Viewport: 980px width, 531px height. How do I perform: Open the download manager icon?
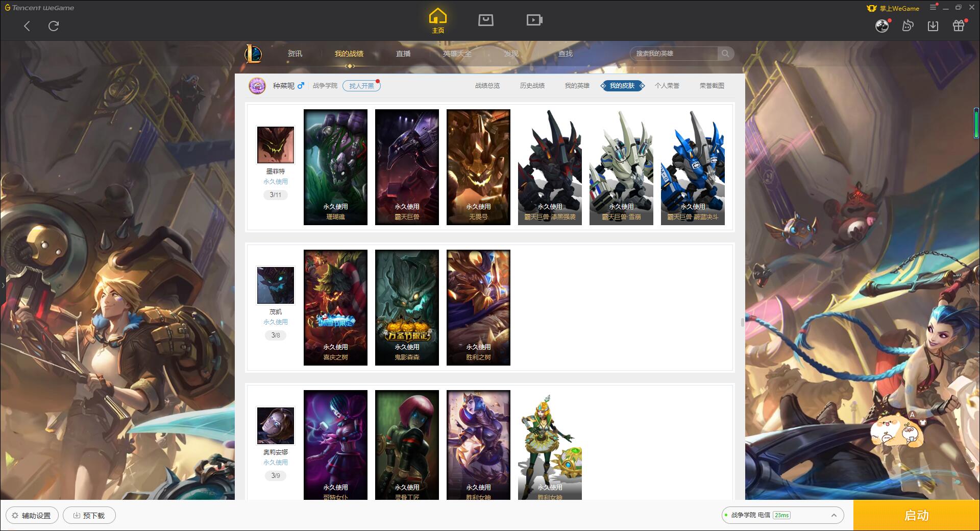point(933,26)
